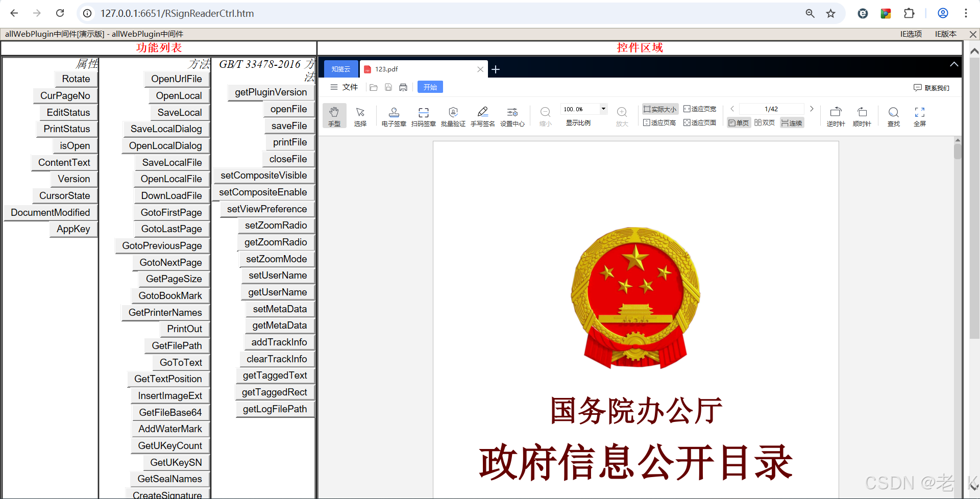Click the open folder icon in reader toolbar
The image size is (980, 499).
click(374, 87)
